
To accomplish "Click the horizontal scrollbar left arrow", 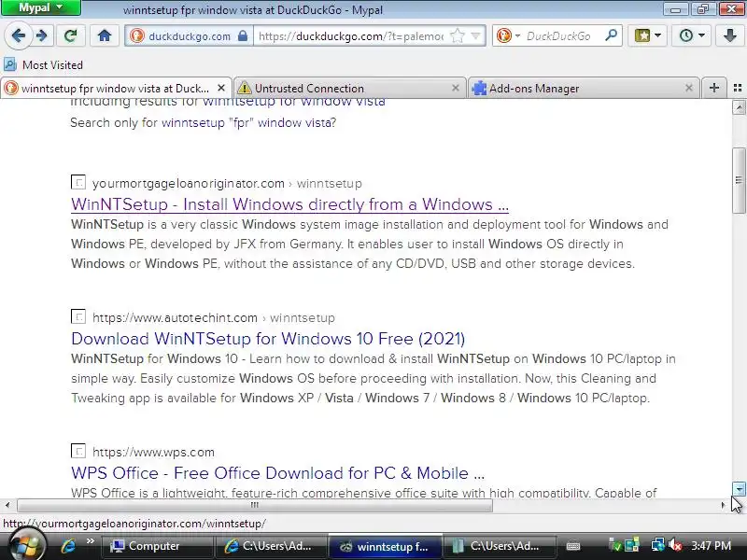I will 7,505.
